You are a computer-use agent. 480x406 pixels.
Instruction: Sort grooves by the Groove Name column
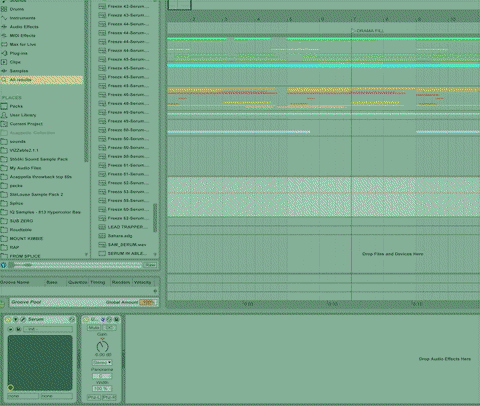point(22,282)
